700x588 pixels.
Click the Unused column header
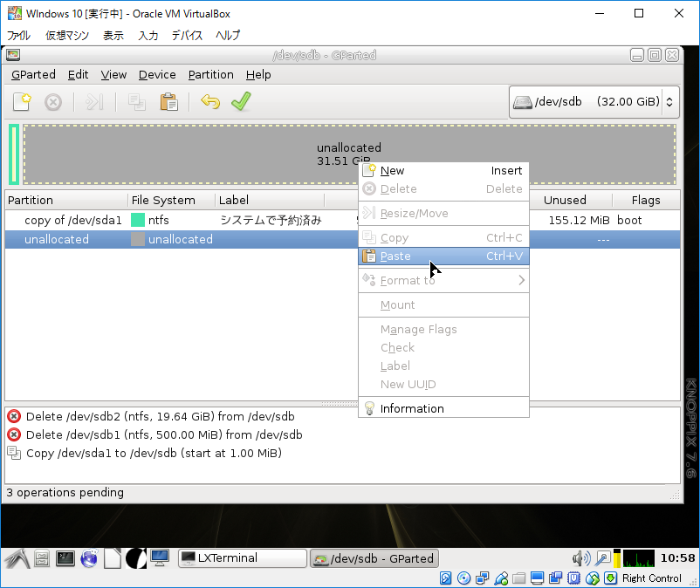(x=565, y=201)
